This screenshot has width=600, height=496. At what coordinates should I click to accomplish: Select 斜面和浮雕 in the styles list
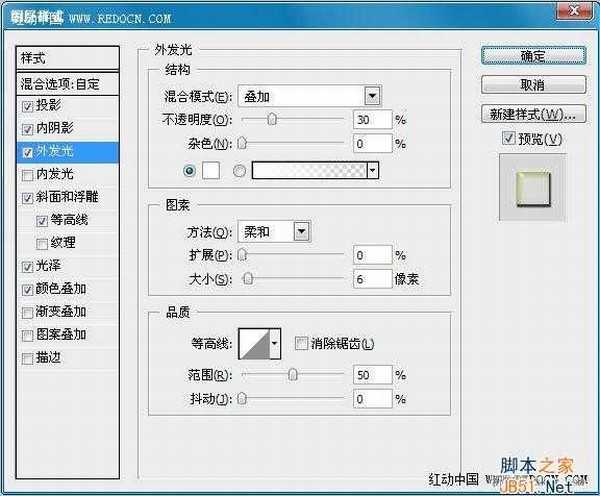pyautogui.click(x=68, y=197)
